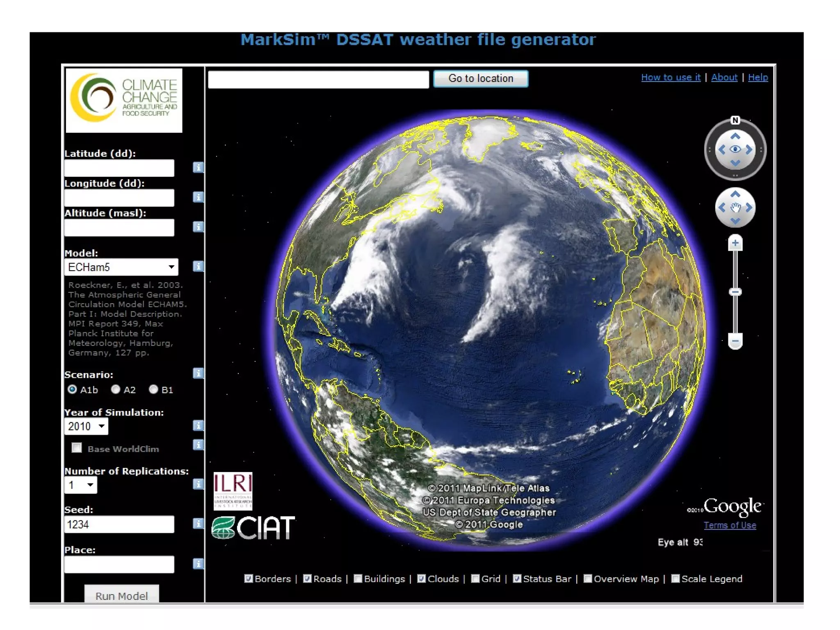Viewport: 840px width, 630px height.
Task: Click the info icon beside Latitude field
Action: 198,167
